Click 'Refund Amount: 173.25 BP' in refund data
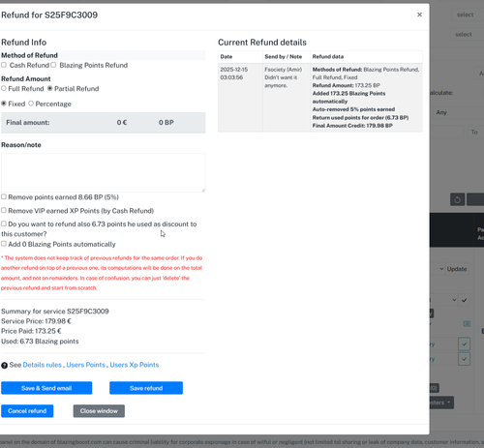 pyautogui.click(x=347, y=85)
